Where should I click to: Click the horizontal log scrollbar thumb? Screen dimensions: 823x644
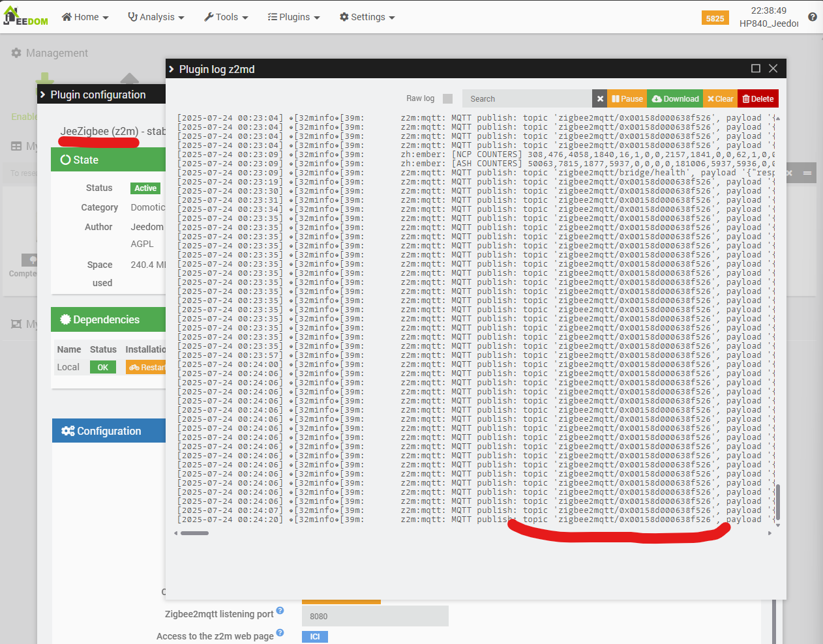[x=194, y=533]
